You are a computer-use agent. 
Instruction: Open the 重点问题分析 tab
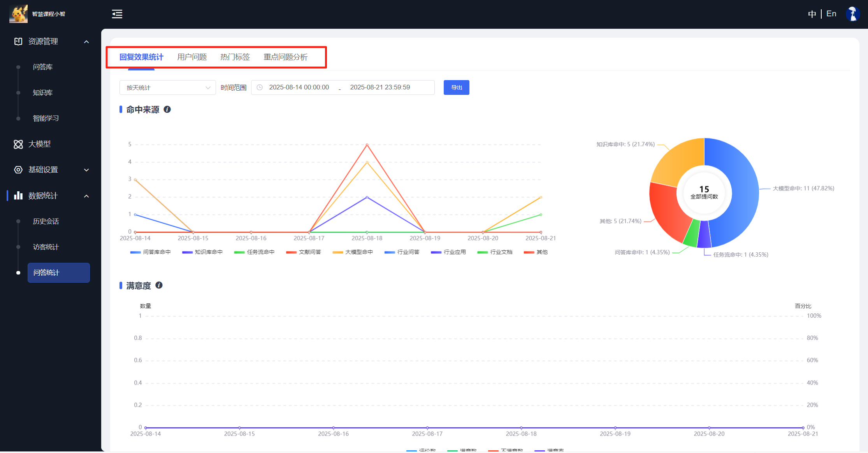286,57
